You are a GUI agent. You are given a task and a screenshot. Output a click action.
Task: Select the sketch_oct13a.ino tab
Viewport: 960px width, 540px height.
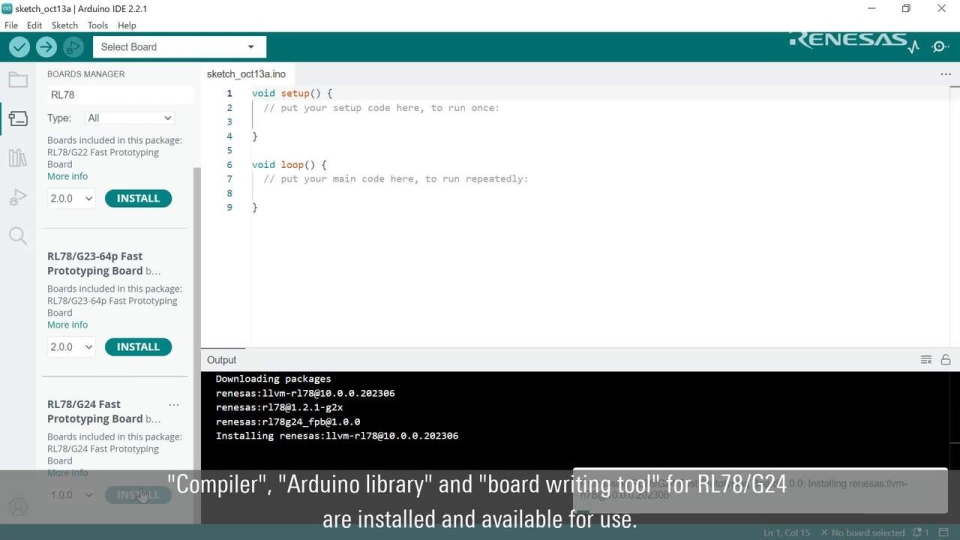point(246,74)
